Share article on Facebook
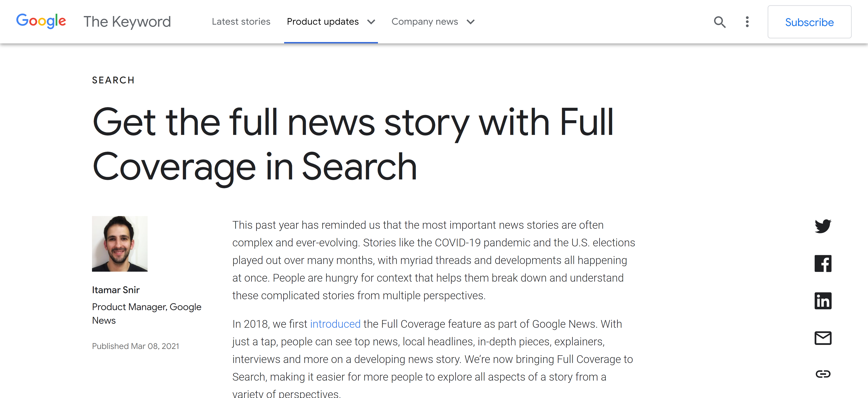The image size is (868, 398). click(823, 264)
